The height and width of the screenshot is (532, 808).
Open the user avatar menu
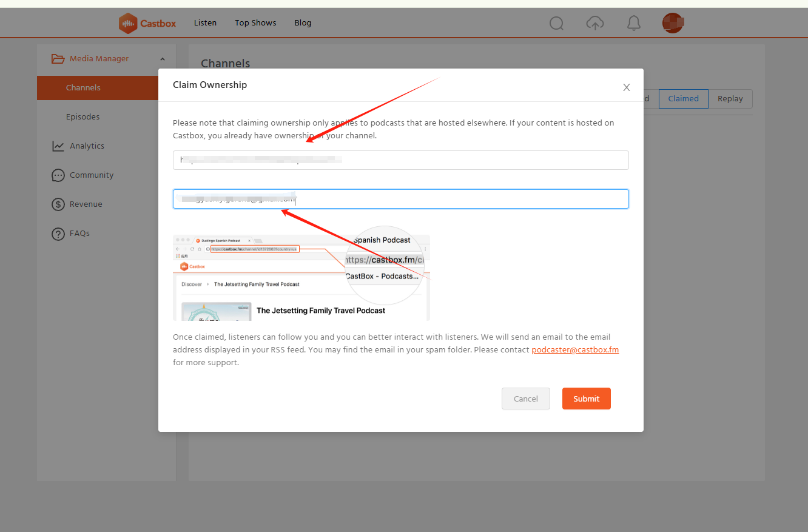tap(673, 23)
